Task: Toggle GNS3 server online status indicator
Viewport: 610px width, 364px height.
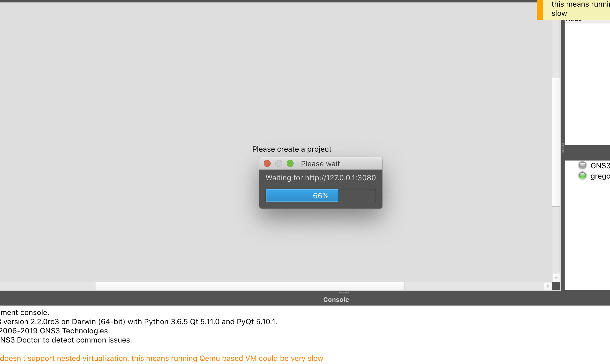Action: tap(581, 165)
